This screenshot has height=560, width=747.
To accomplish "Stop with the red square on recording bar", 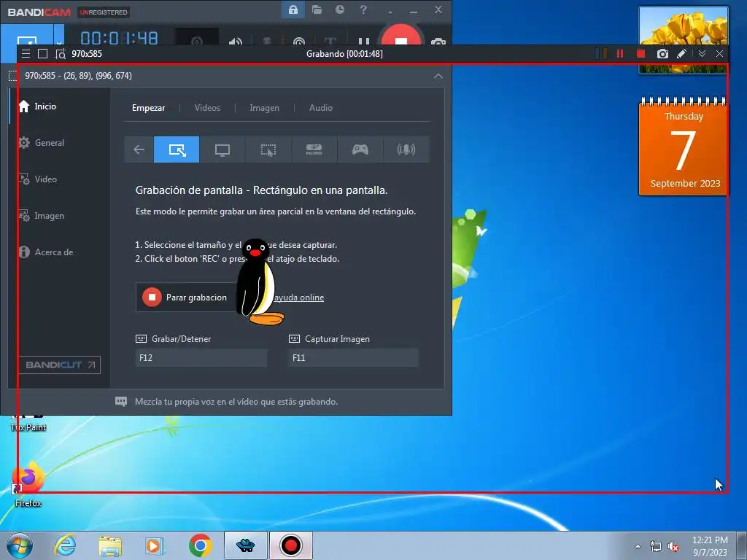I will [x=640, y=54].
